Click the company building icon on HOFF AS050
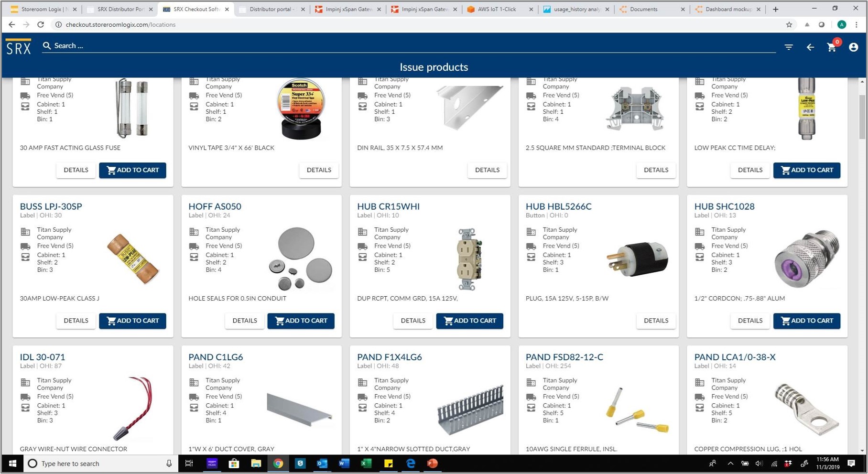Viewport: 868px width, 474px height. click(x=194, y=231)
